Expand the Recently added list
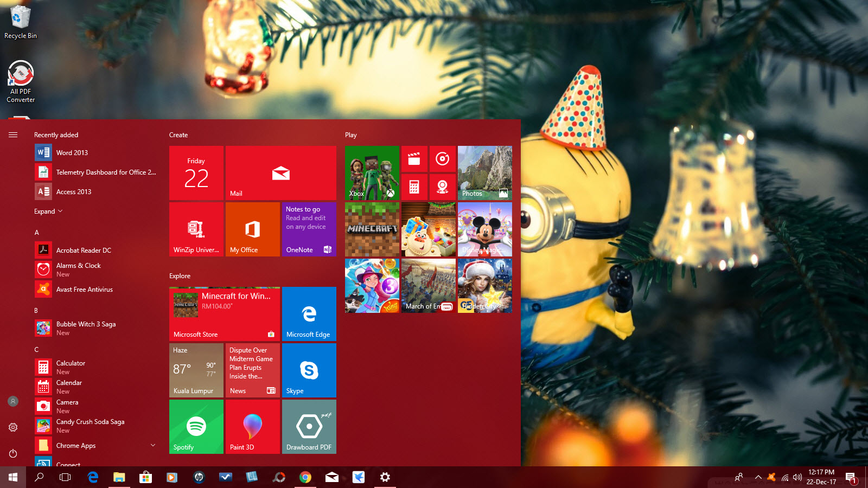The width and height of the screenshot is (868, 488). (x=48, y=211)
